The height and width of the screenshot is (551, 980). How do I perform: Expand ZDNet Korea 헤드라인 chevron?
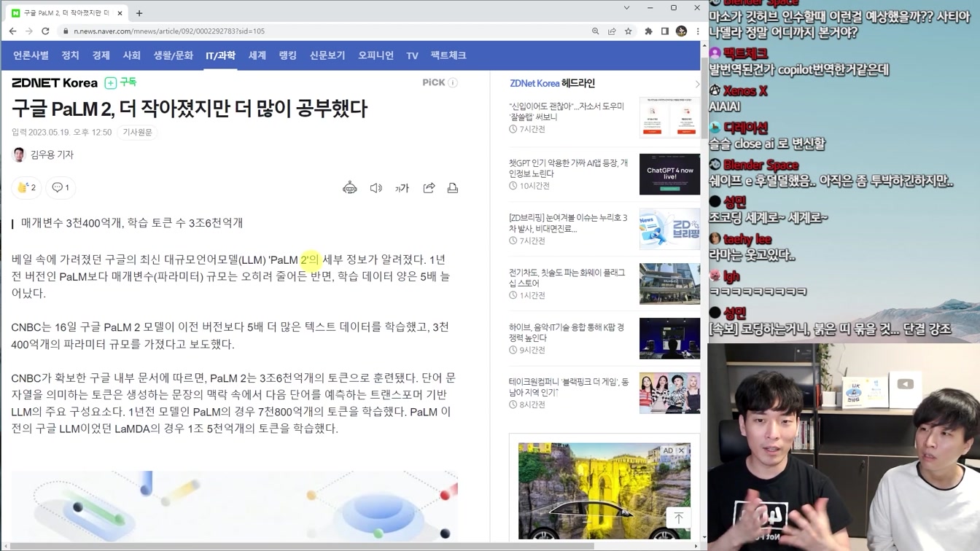[x=696, y=84]
